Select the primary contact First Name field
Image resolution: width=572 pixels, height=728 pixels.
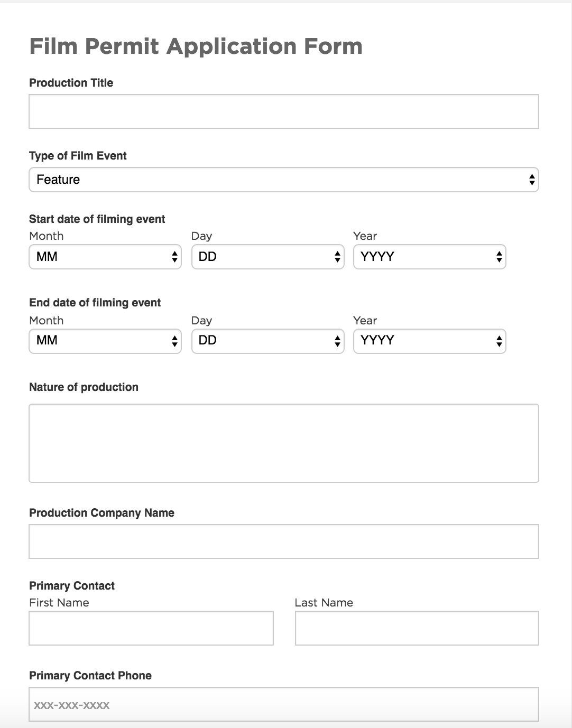click(x=151, y=628)
